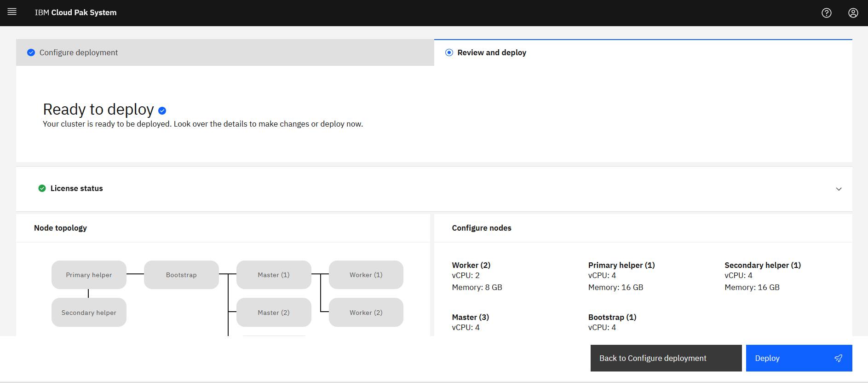Viewport: 868px width, 383px height.
Task: Click vCPU: 2 under Worker (2)
Action: [x=466, y=275]
